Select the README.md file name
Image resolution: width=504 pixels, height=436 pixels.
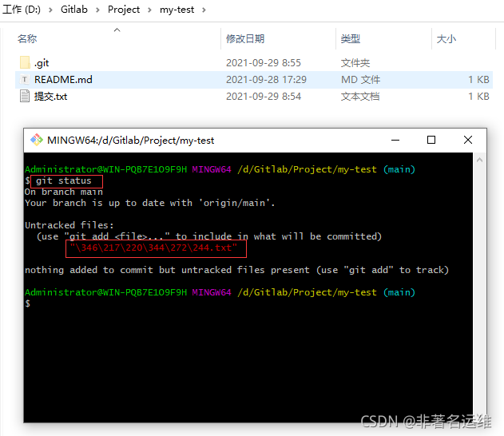click(x=63, y=80)
